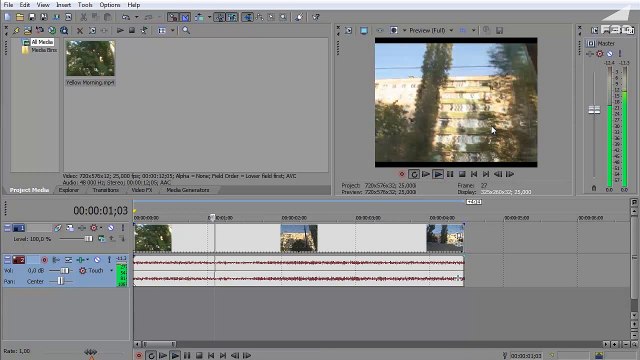Toggle Lock Envelopes to Events button
The width and height of the screenshot is (640, 360).
[220, 17]
